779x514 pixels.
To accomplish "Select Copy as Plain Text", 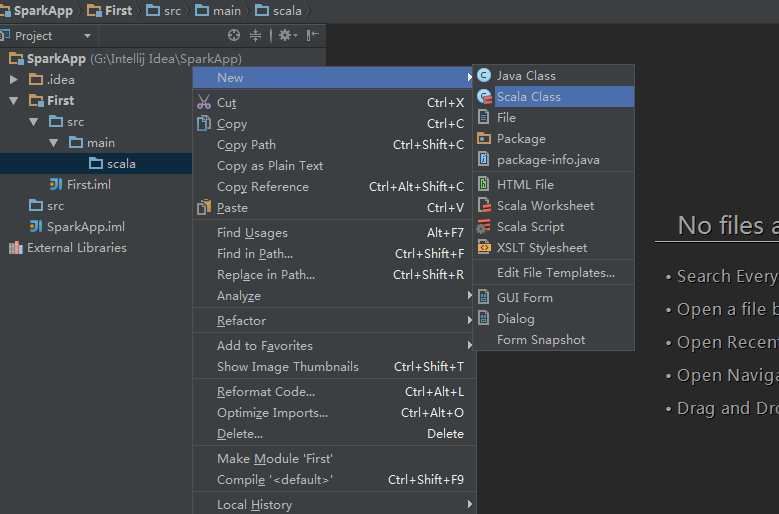I will [334, 165].
